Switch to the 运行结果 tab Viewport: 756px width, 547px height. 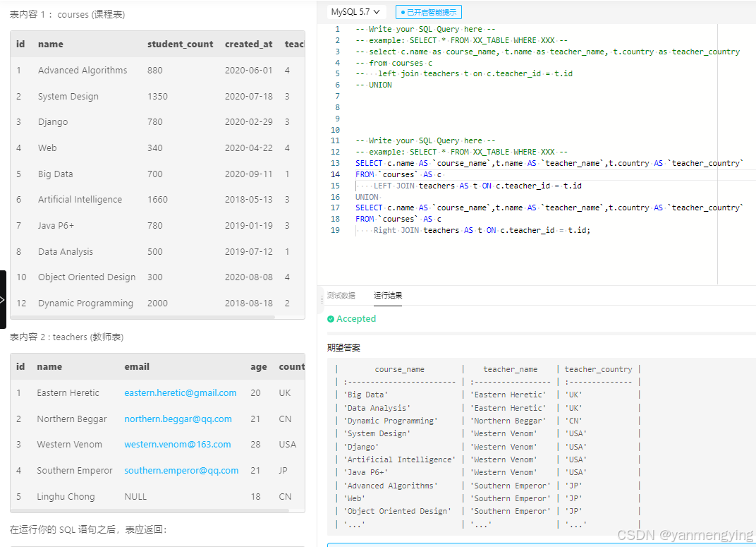click(x=388, y=296)
